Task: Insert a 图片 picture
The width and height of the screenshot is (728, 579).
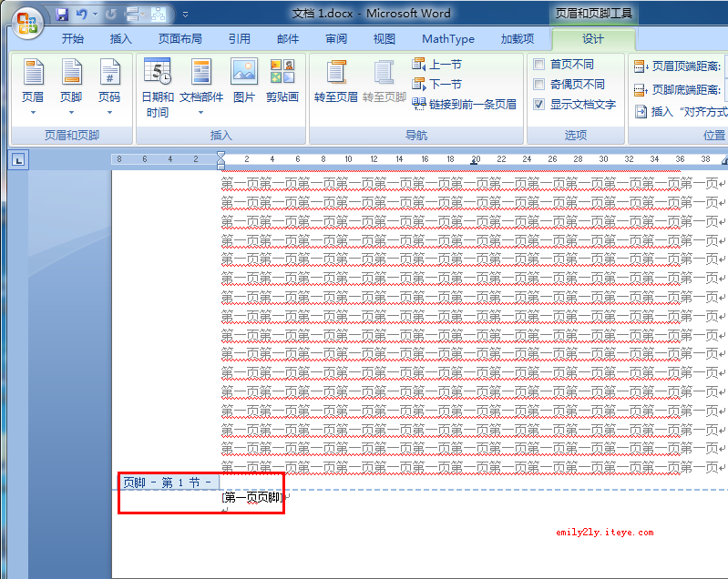Action: point(244,80)
